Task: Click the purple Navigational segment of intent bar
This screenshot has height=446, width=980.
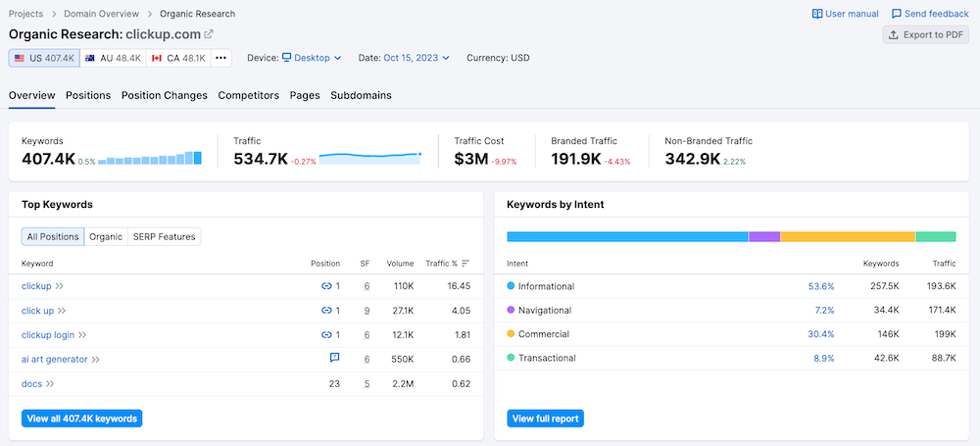Action: point(764,236)
